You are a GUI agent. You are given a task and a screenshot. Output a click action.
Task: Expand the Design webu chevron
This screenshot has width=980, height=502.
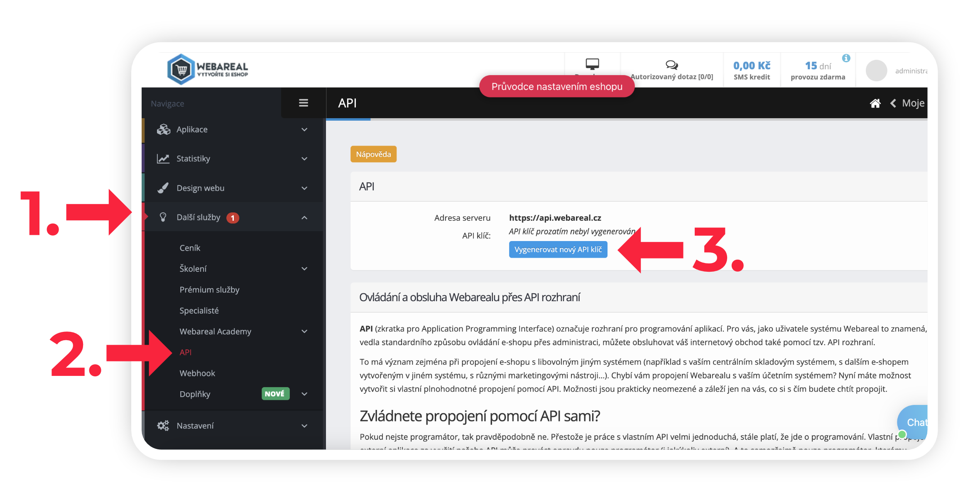[304, 188]
